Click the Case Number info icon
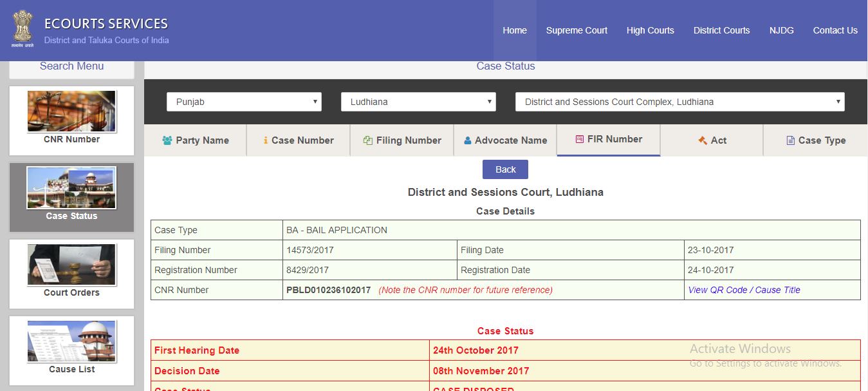 tap(266, 140)
